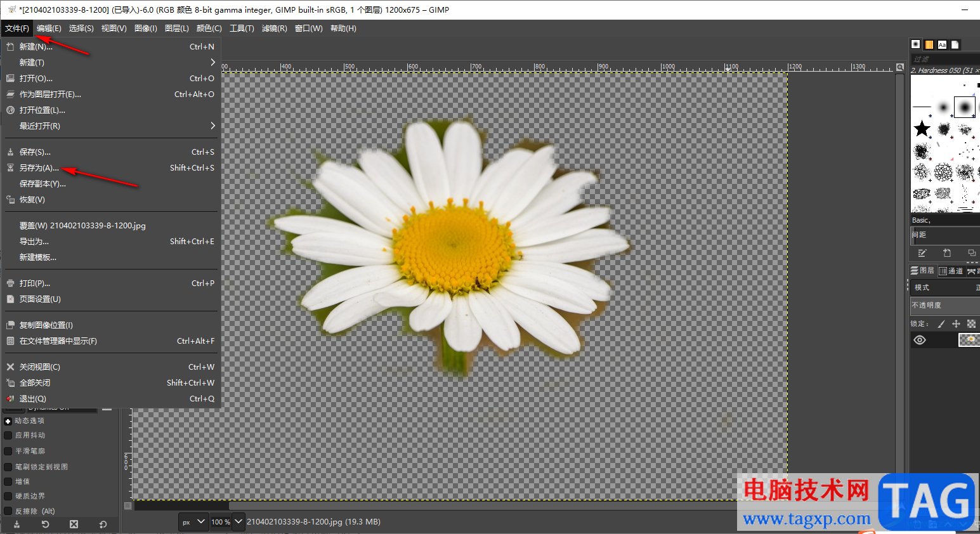Click the zoom 100 % input field
The width and height of the screenshot is (980, 534).
coord(221,522)
